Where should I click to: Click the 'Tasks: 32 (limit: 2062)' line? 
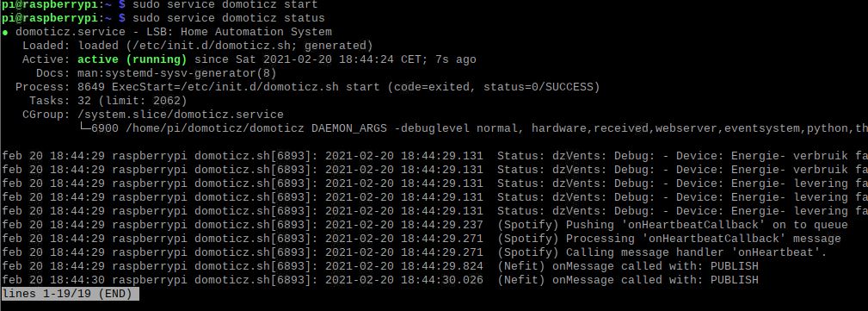pyautogui.click(x=108, y=101)
